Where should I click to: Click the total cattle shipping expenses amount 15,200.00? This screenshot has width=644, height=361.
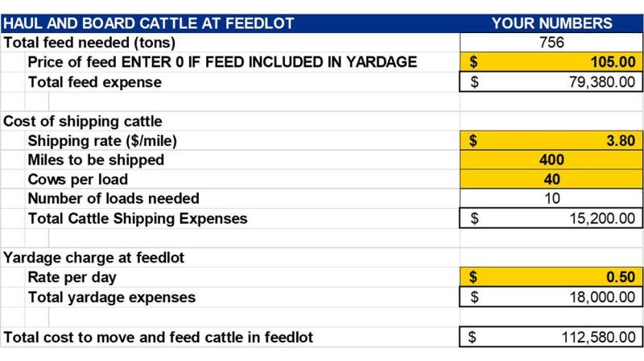(551, 218)
